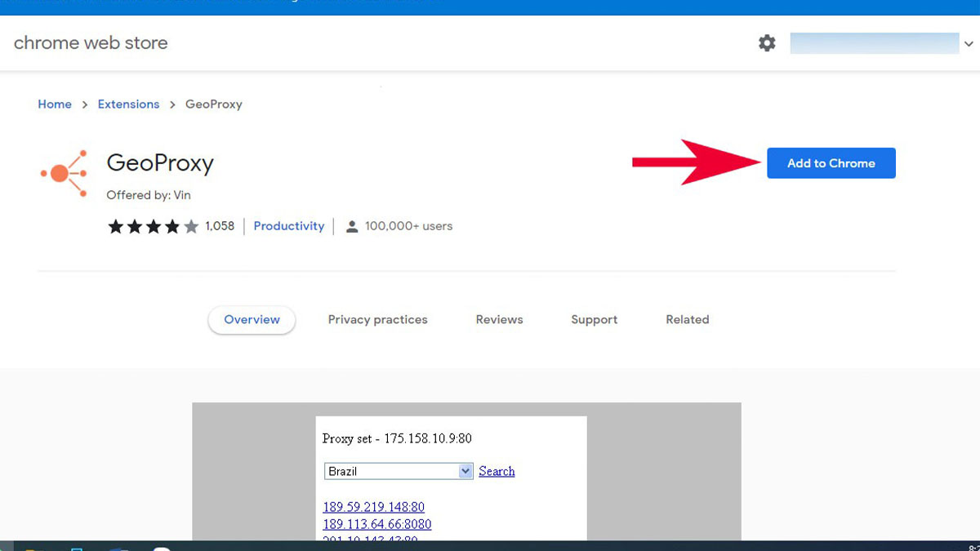Open the settings gear icon
The image size is (980, 551).
coord(767,43)
